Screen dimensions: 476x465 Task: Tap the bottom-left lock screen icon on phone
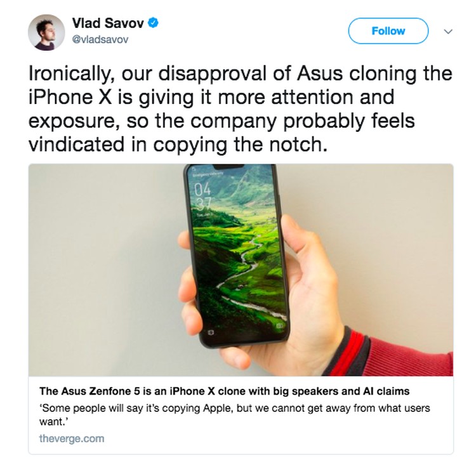[x=211, y=332]
